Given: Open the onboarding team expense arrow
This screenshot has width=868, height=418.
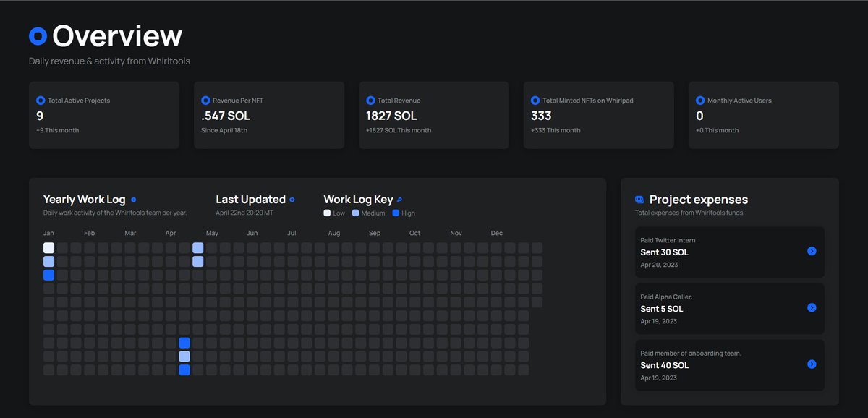Looking at the screenshot, I should click(812, 364).
